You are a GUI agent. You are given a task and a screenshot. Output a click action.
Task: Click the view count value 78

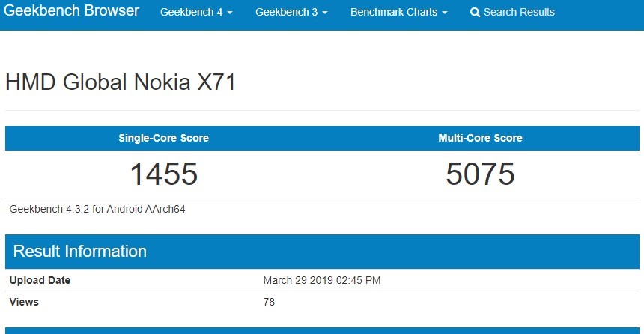coord(269,302)
